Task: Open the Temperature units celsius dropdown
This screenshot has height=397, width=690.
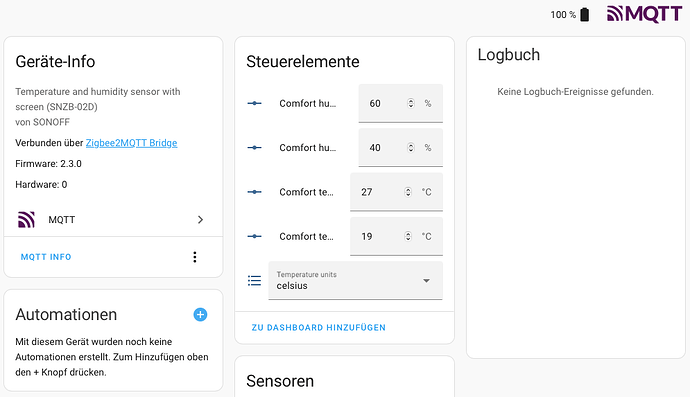Action: click(x=356, y=280)
